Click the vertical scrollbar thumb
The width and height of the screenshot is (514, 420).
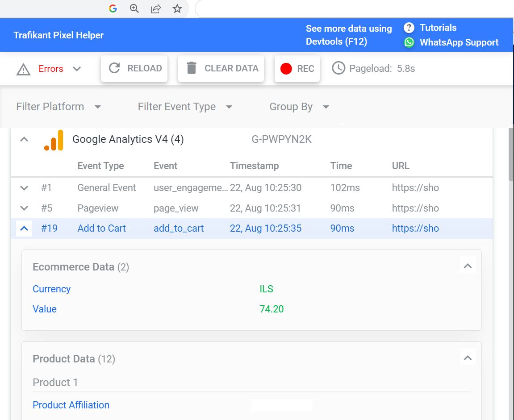point(511,154)
